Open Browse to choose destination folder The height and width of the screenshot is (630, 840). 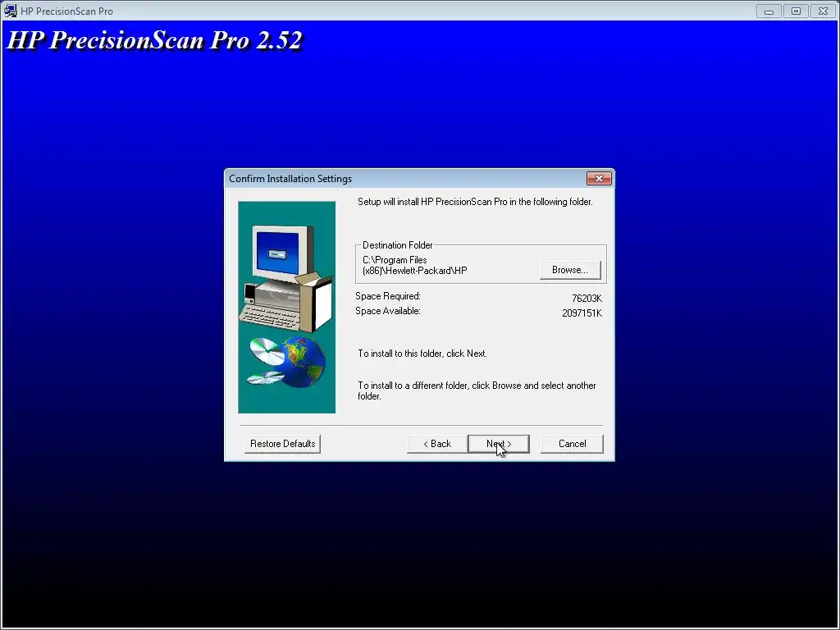pos(570,270)
